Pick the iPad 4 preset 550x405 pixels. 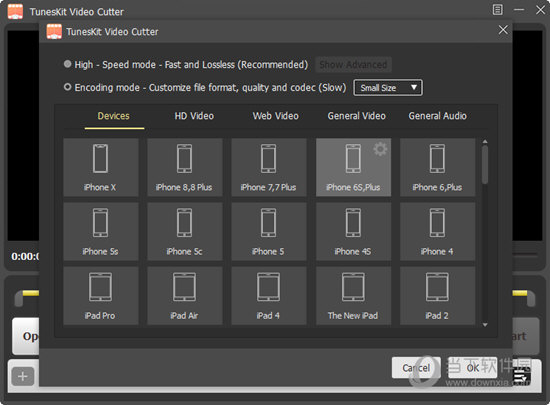point(269,296)
